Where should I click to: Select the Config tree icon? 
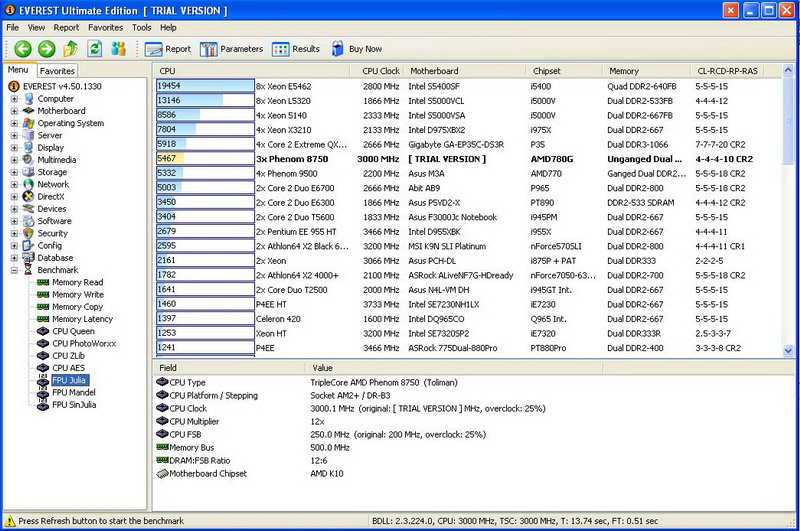[29, 245]
